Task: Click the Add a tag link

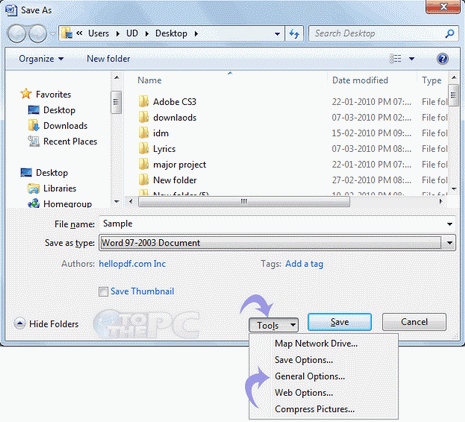Action: [304, 264]
